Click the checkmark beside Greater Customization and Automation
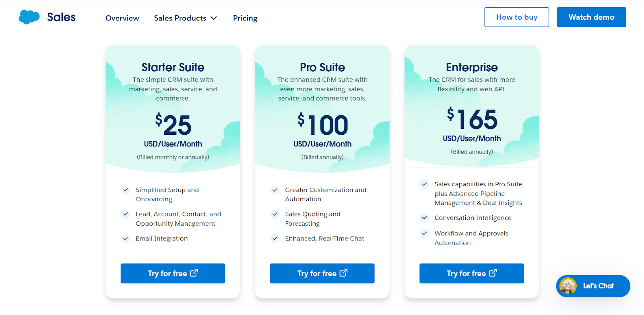This screenshot has height=315, width=644. click(x=275, y=190)
